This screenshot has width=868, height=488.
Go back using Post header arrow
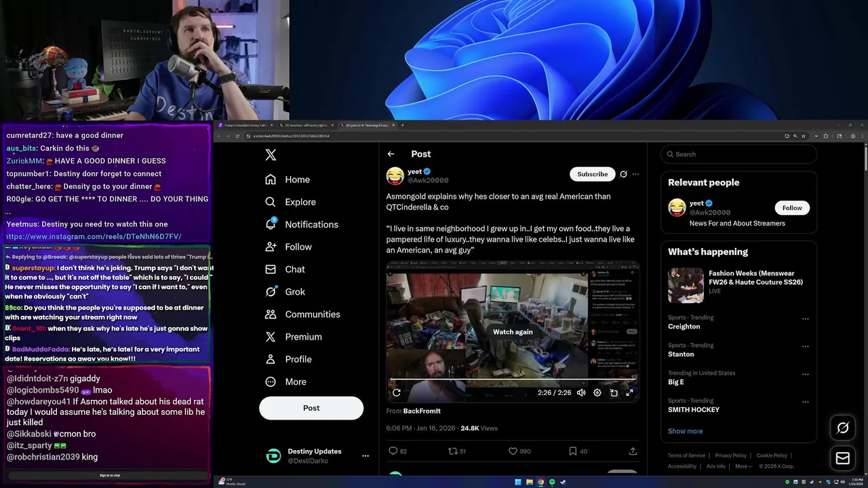[391, 154]
